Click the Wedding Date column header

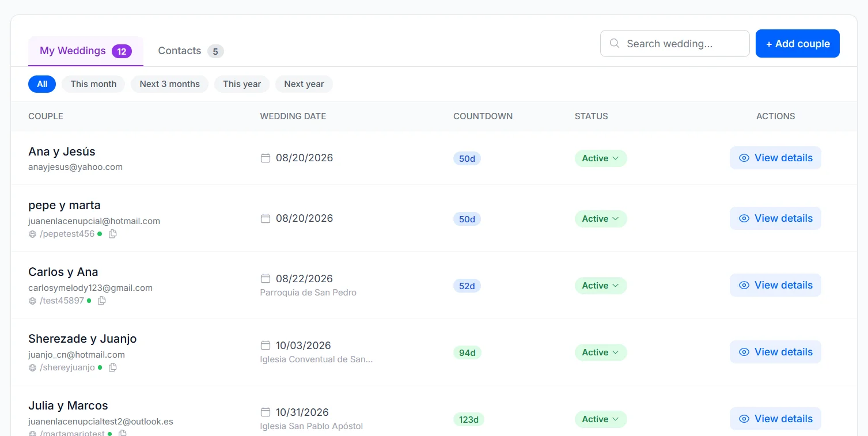(293, 116)
